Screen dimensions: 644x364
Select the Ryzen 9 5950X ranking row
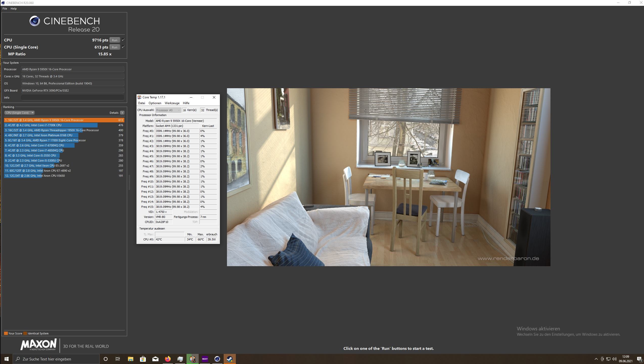(64, 120)
